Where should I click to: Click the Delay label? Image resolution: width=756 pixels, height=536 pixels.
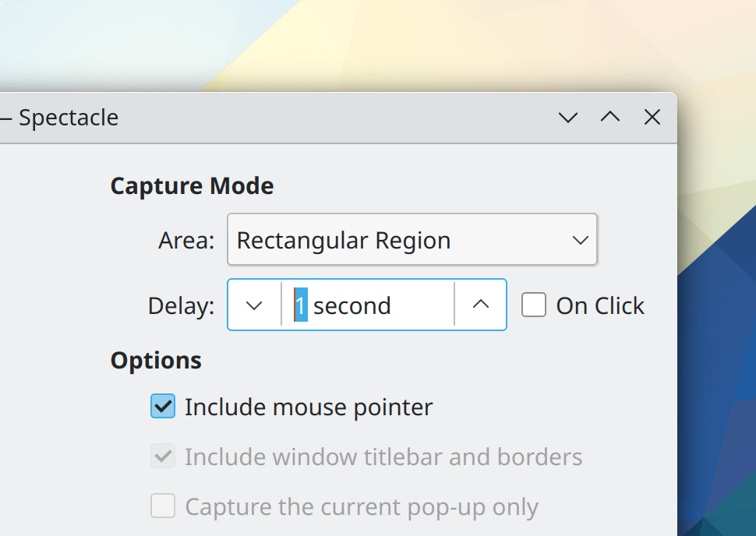(181, 306)
